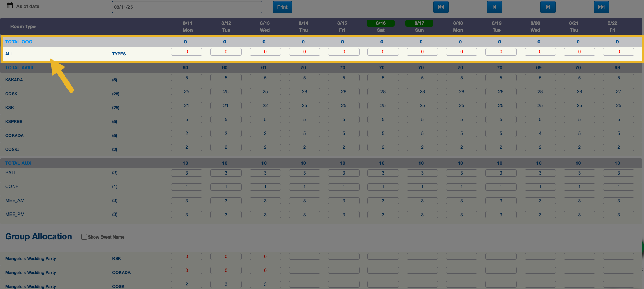This screenshot has width=644, height=289.
Task: Click the KSK availability cell for 8/13
Action: pyautogui.click(x=265, y=106)
